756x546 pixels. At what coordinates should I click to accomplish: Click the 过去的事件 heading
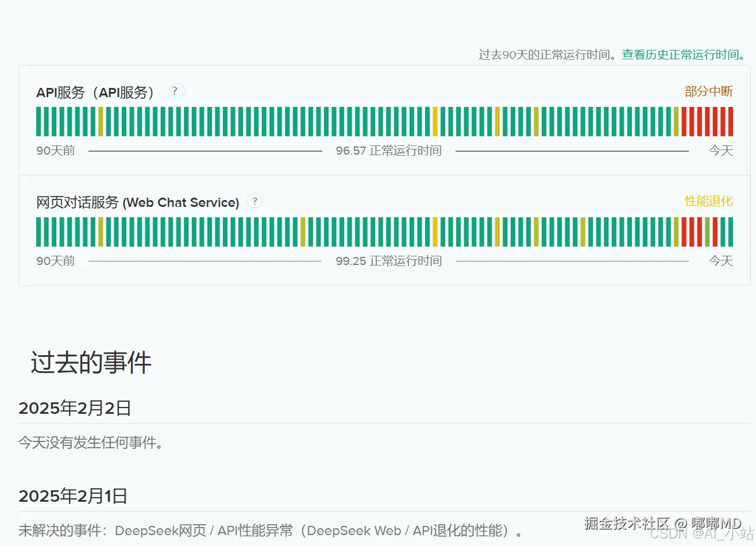tap(91, 363)
